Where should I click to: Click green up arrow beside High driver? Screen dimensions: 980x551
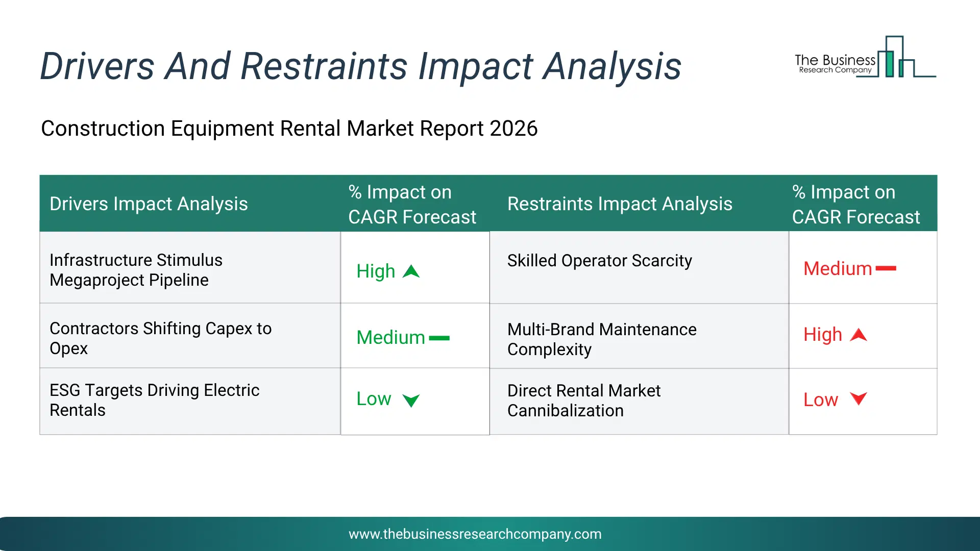pos(411,271)
